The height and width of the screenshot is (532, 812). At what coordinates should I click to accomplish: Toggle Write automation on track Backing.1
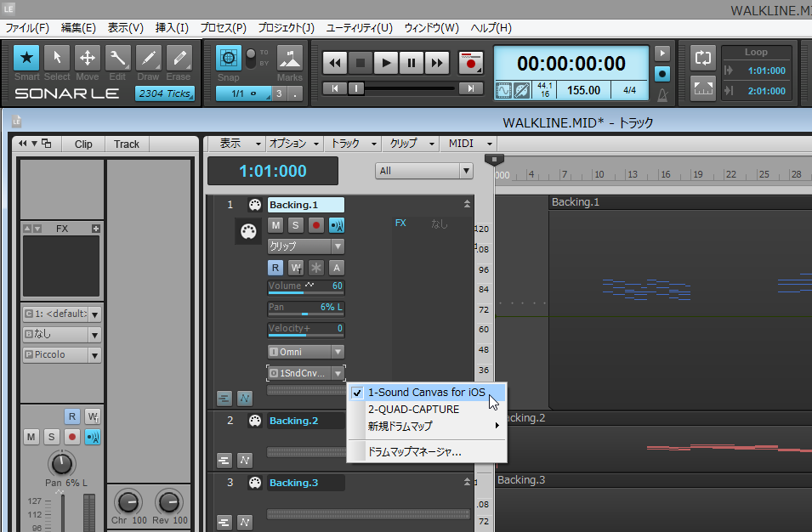pos(296,268)
